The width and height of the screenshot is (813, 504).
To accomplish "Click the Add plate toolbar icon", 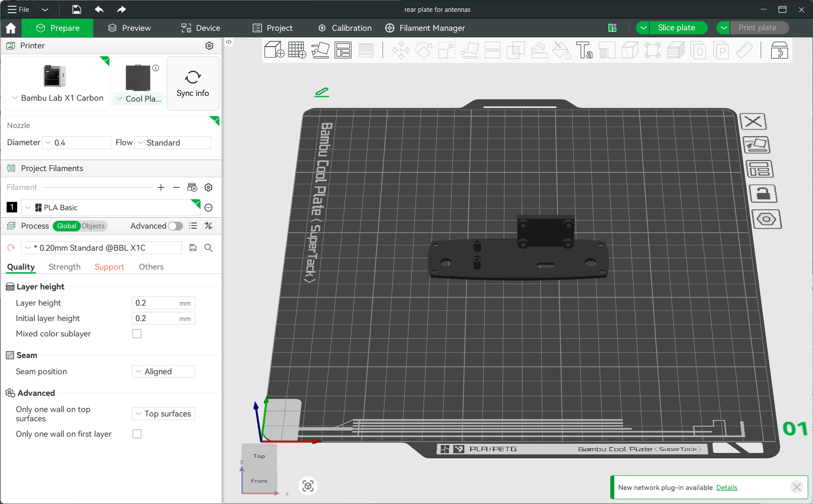I will (x=297, y=50).
